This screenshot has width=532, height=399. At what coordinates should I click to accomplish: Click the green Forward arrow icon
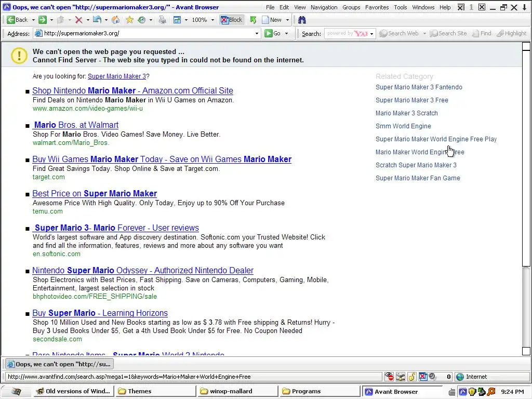coord(43,20)
